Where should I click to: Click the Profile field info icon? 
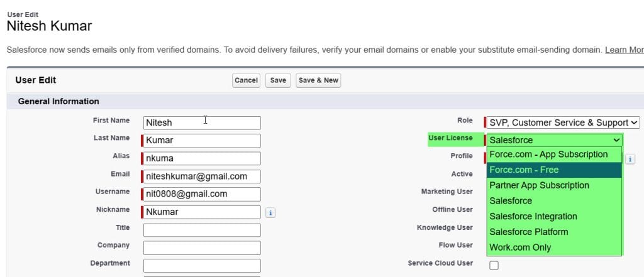click(x=630, y=159)
